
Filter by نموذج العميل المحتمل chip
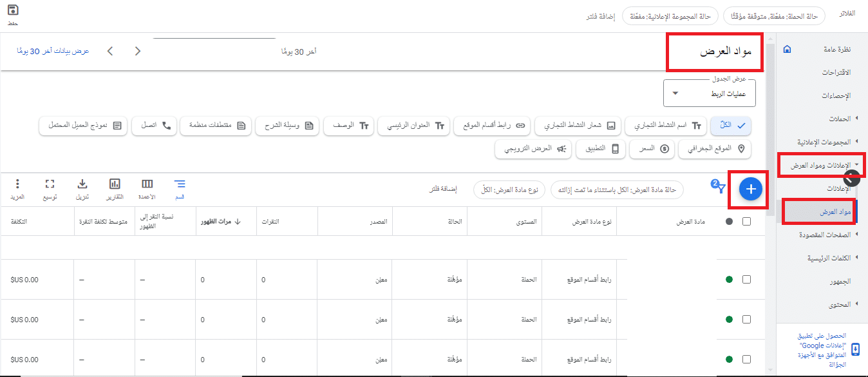click(83, 126)
